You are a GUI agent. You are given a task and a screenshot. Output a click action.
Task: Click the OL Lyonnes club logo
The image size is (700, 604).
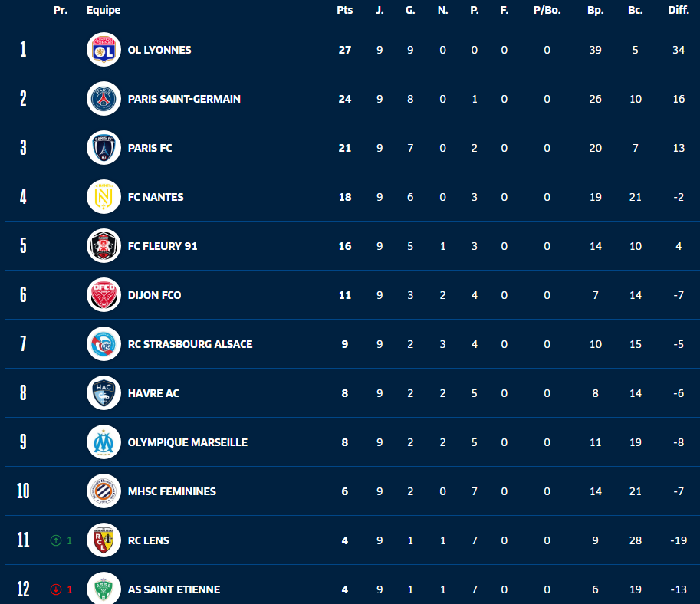104,50
